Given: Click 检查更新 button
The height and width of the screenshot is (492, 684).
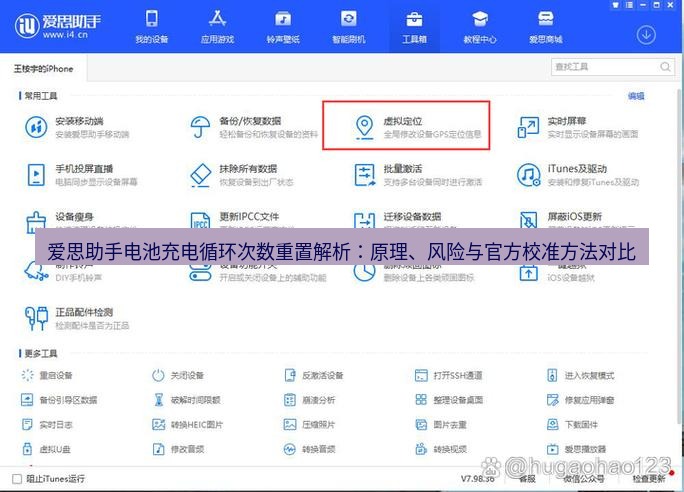Looking at the screenshot, I should pos(649,479).
